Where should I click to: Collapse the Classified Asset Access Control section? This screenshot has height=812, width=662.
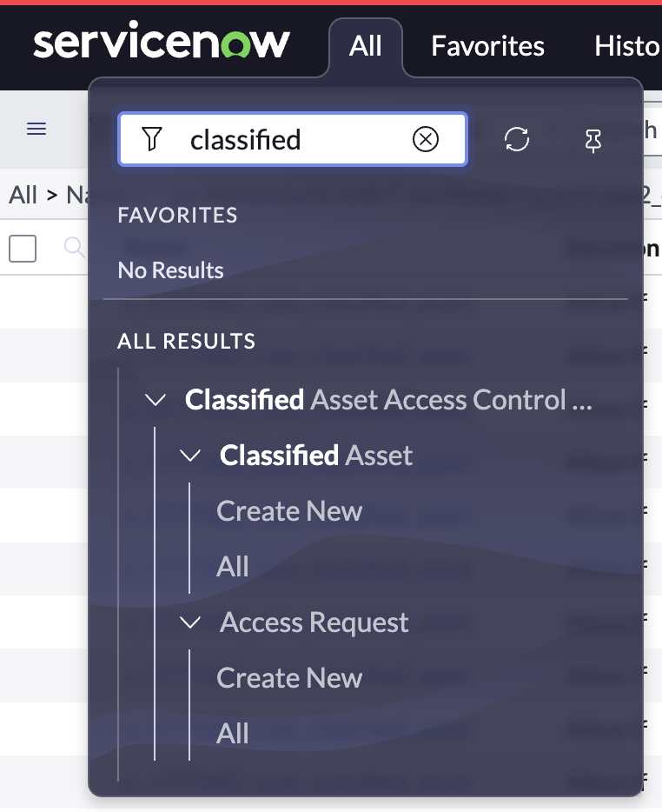[155, 400]
